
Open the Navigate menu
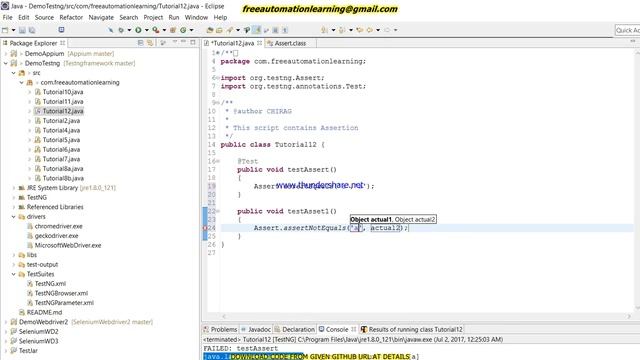coord(101,17)
